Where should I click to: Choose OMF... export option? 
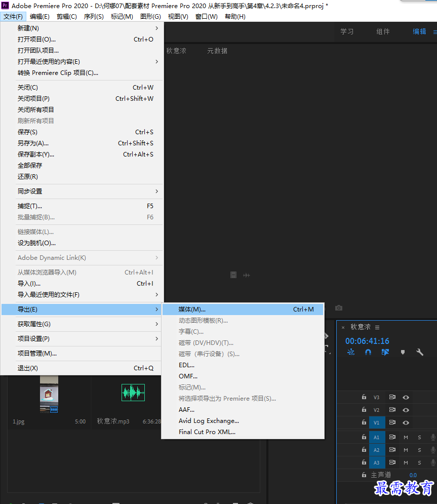pos(243,376)
